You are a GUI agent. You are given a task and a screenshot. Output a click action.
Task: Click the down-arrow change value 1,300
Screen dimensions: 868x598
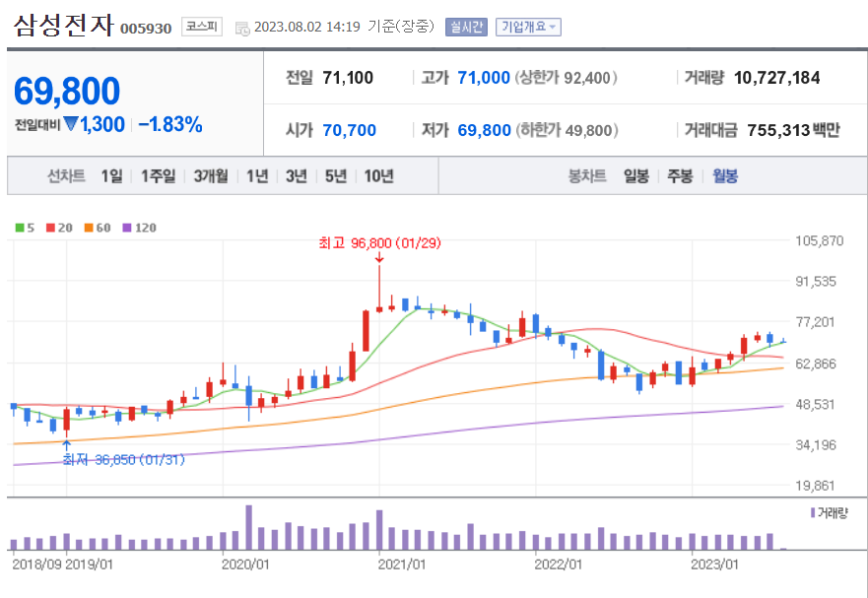[x=101, y=124]
